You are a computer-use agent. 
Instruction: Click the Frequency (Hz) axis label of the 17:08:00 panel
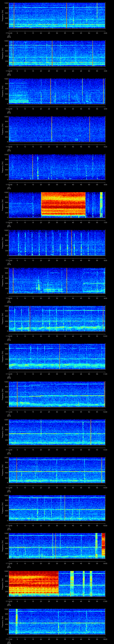tap(3, 281)
